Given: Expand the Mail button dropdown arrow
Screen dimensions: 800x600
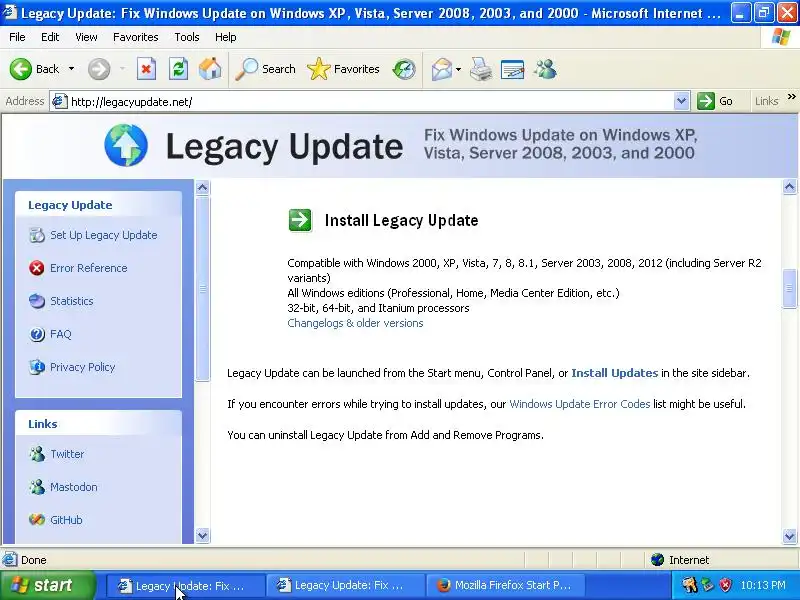Looking at the screenshot, I should tap(458, 69).
